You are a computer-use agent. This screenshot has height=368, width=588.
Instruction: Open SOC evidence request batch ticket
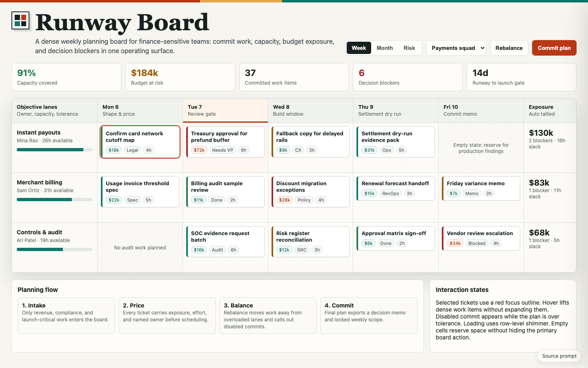(x=225, y=242)
